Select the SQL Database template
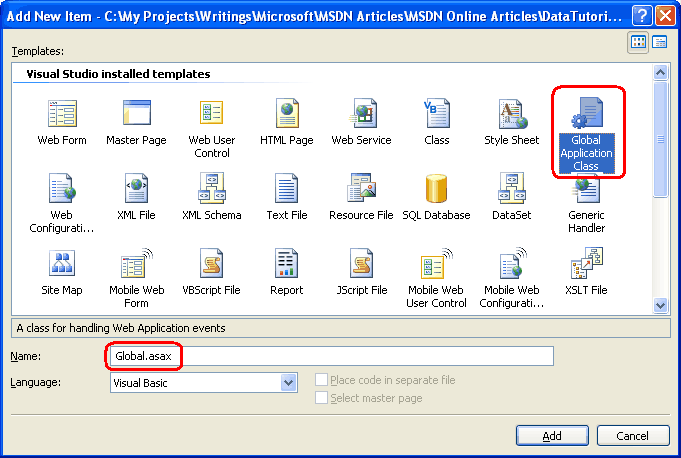Viewport: 681px width, 458px height. coord(436,197)
